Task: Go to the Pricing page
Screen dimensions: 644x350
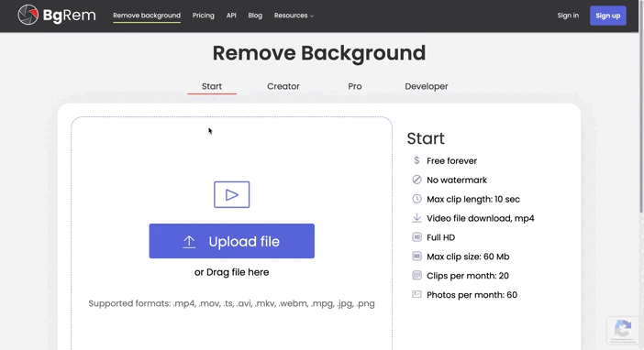Action: (x=204, y=16)
